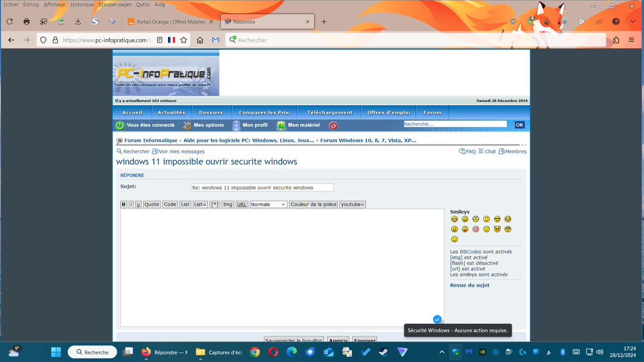Apply italic with the i button
Viewport: 644px width, 362px height.
131,204
